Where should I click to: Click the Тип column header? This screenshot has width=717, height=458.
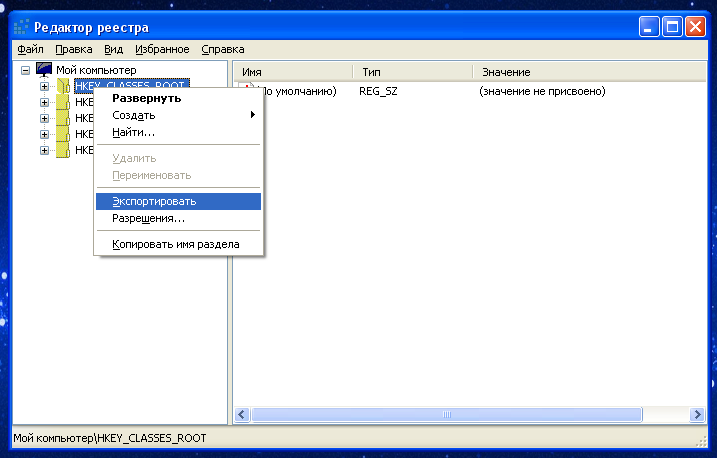413,72
